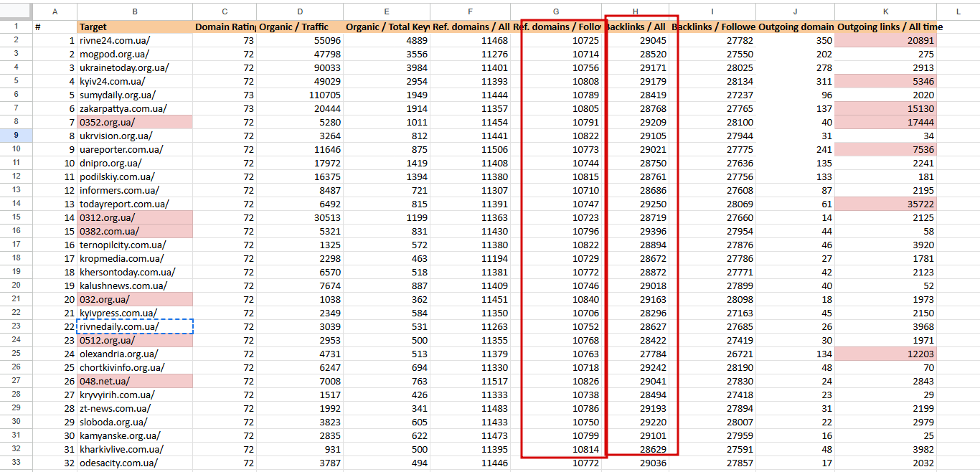Select cell odesacity.com.ua/

[x=135, y=463]
